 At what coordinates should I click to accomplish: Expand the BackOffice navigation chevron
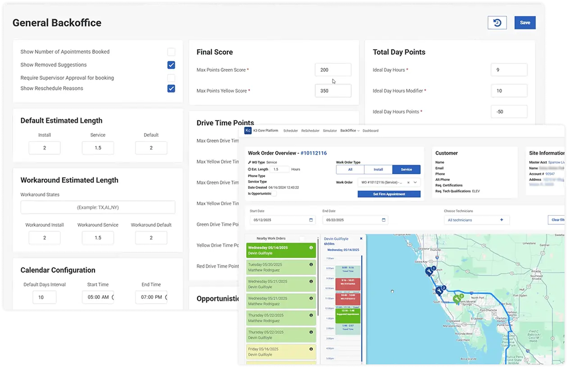(358, 131)
